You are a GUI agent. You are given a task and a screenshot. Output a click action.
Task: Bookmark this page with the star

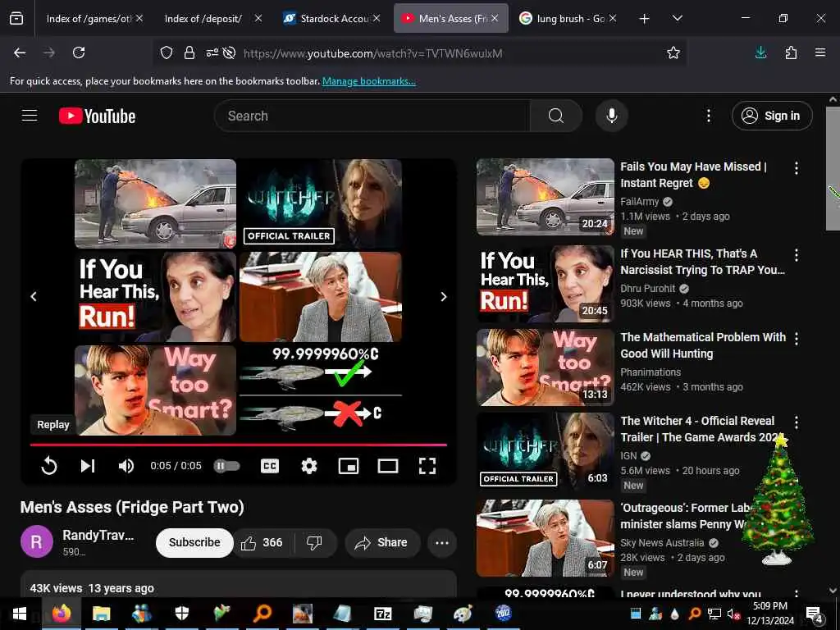(673, 52)
